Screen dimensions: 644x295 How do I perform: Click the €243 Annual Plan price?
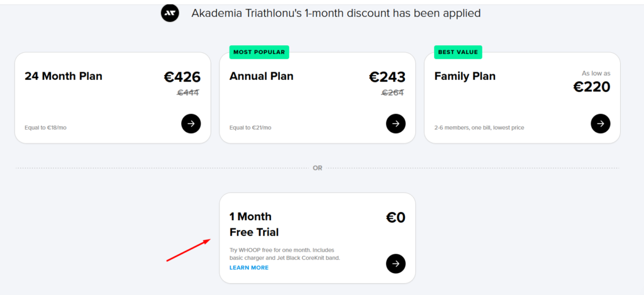coord(387,77)
